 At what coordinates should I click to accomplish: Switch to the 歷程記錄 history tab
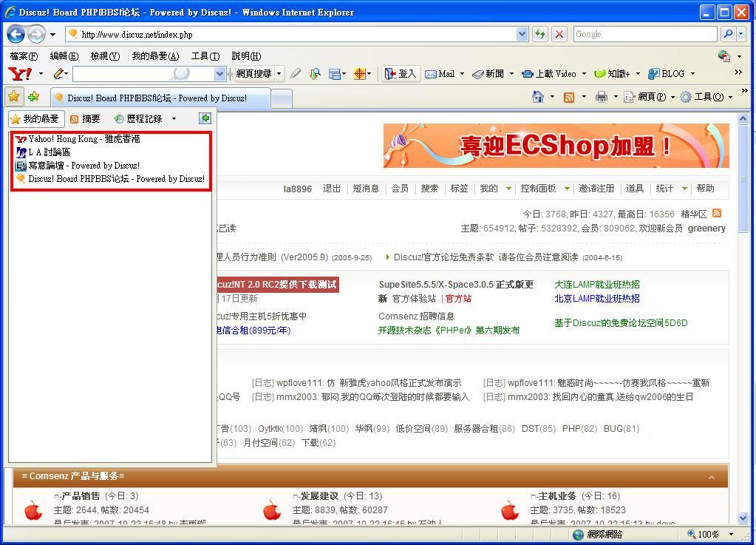[x=138, y=118]
